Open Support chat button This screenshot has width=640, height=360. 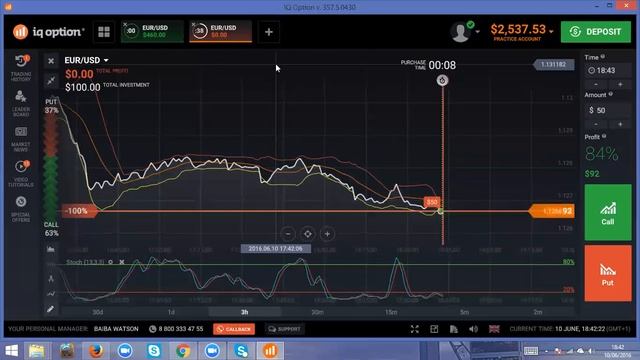[x=284, y=329]
